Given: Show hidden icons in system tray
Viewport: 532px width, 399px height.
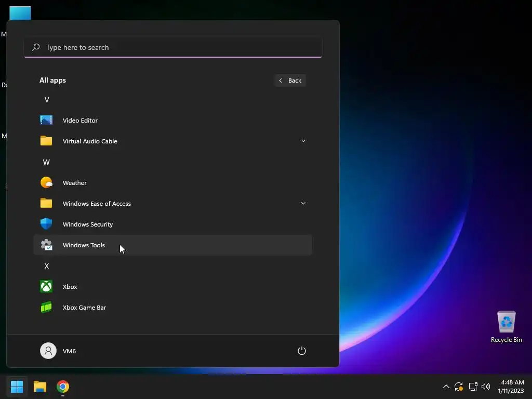Looking at the screenshot, I should 446,387.
